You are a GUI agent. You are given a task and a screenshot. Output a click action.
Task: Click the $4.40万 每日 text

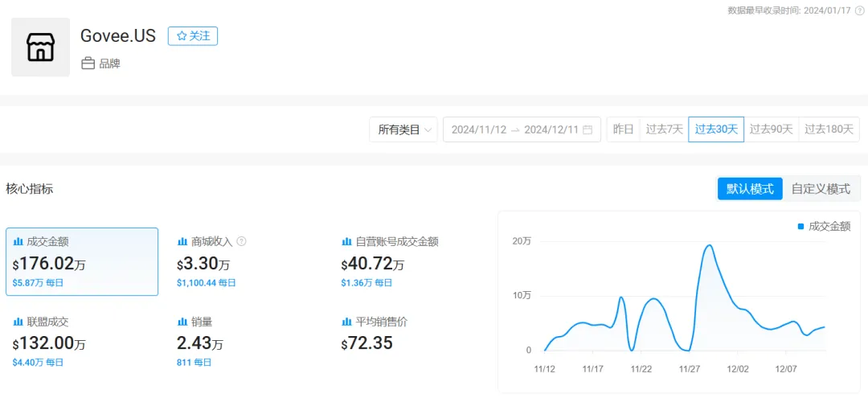pos(38,363)
